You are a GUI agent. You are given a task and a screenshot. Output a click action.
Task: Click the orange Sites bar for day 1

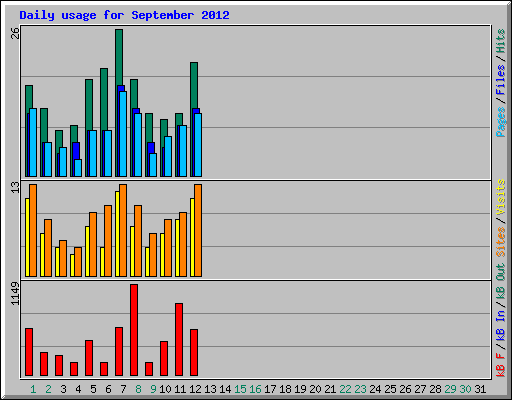click(33, 230)
